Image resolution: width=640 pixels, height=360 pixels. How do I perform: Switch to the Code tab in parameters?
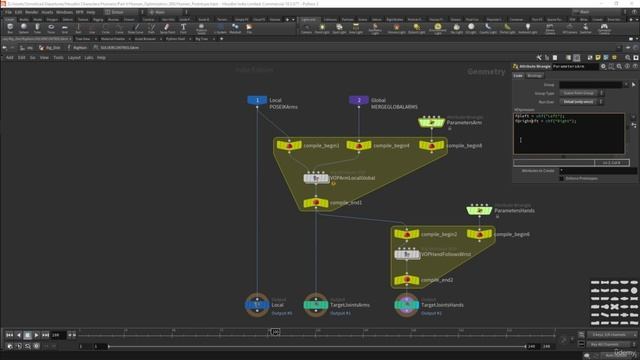coord(518,76)
